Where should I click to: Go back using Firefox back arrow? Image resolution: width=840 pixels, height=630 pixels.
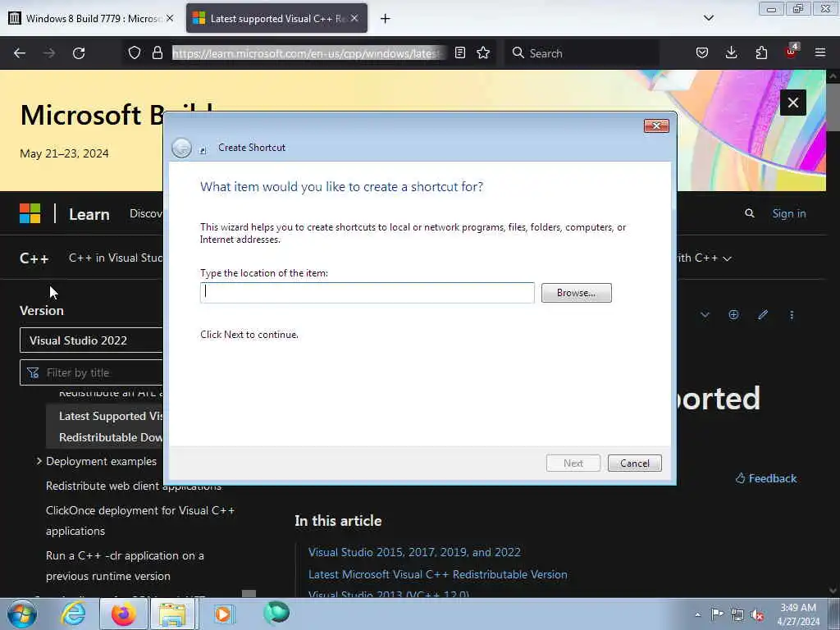coord(20,53)
